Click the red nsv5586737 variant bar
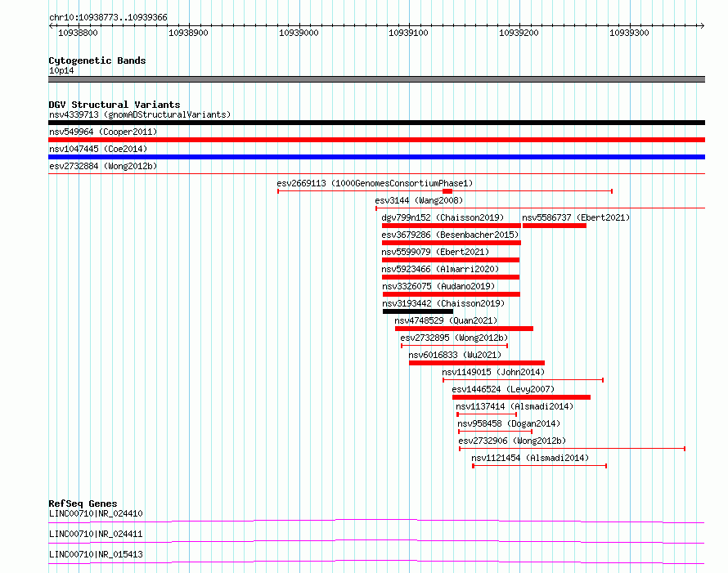This screenshot has height=573, width=728. tap(555, 226)
